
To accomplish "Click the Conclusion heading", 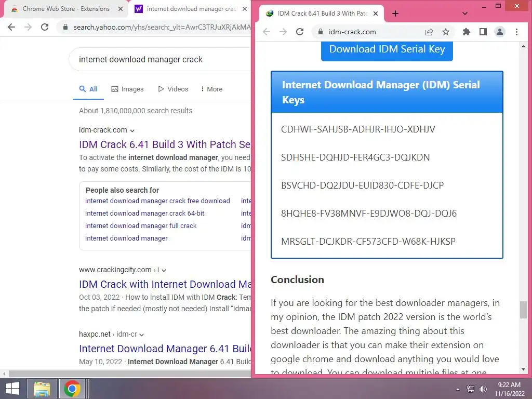I will (x=297, y=280).
